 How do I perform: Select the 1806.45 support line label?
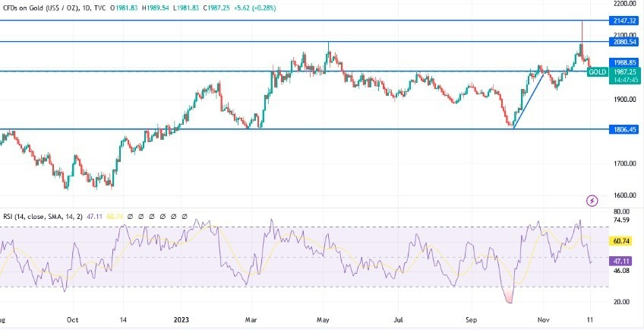point(625,129)
